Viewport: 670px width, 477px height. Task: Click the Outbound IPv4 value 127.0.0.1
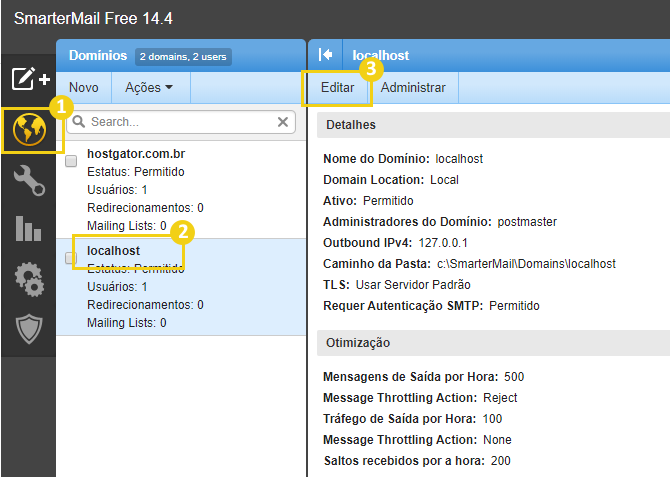[443, 243]
